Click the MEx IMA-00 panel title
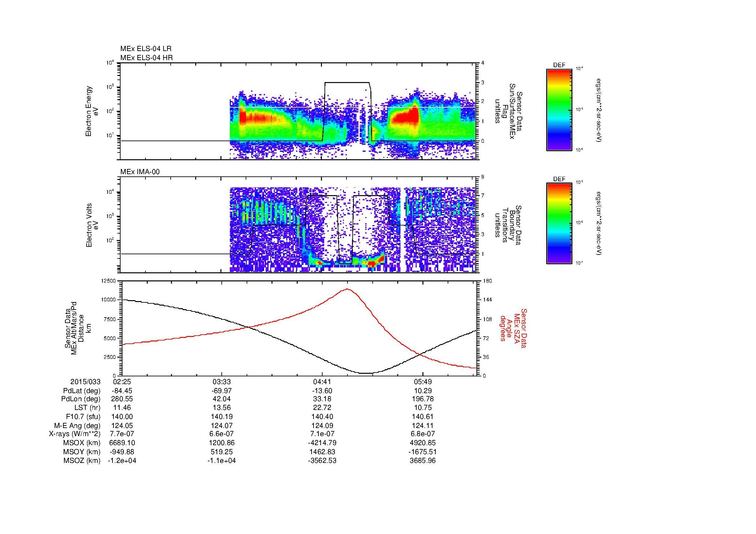 point(140,172)
